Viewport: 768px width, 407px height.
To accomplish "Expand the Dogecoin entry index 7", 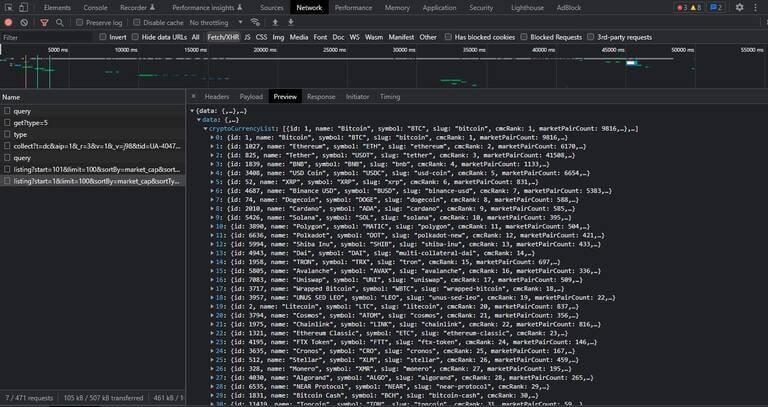I will click(212, 200).
